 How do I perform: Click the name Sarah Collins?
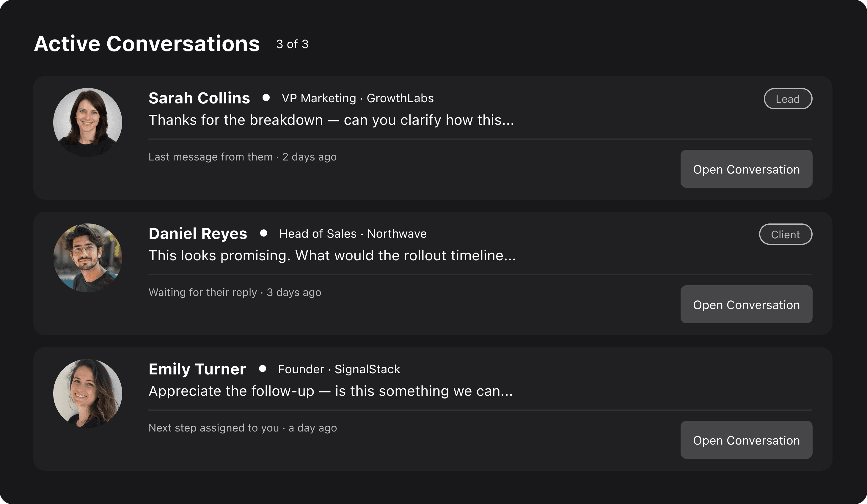(199, 98)
